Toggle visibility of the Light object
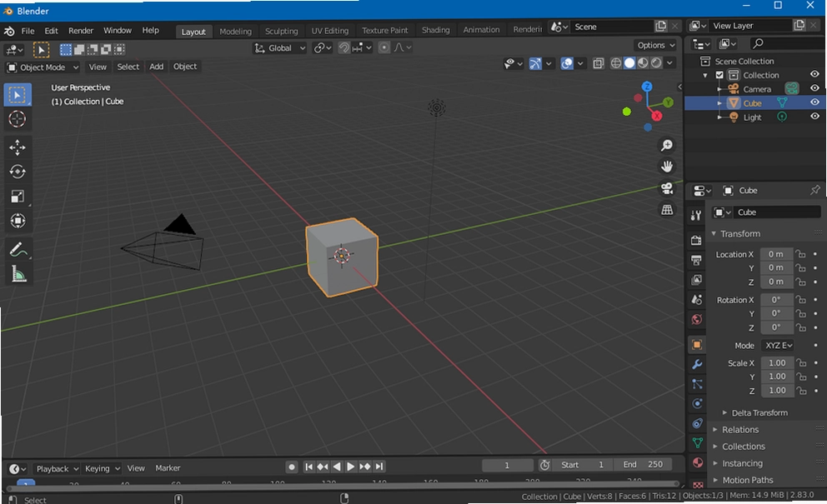827x504 pixels. 814,117
